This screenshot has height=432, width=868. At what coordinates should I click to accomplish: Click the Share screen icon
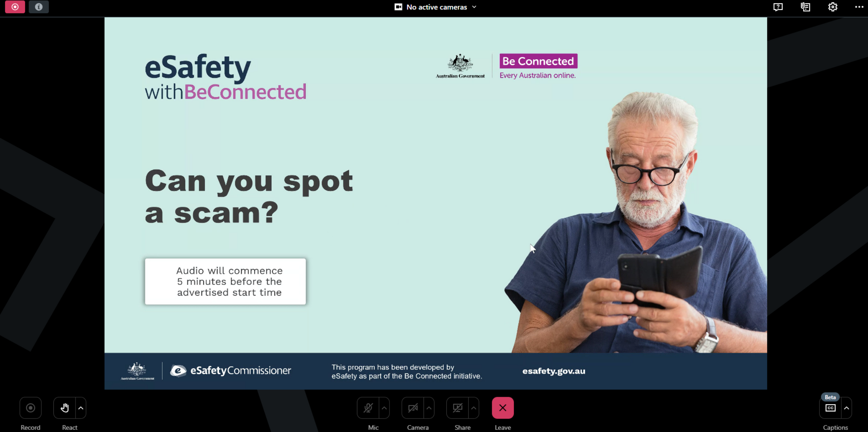(x=456, y=408)
